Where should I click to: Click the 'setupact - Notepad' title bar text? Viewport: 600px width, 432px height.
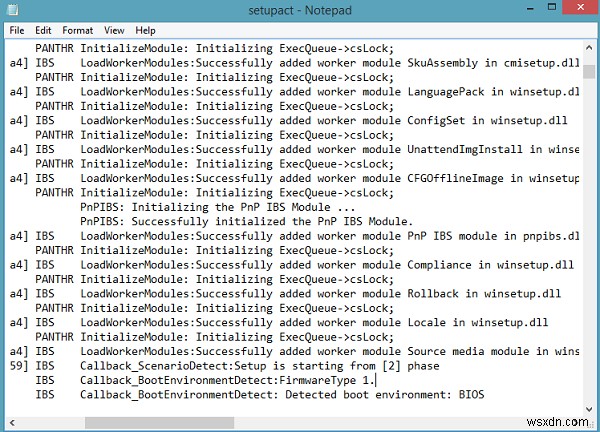[x=300, y=11]
